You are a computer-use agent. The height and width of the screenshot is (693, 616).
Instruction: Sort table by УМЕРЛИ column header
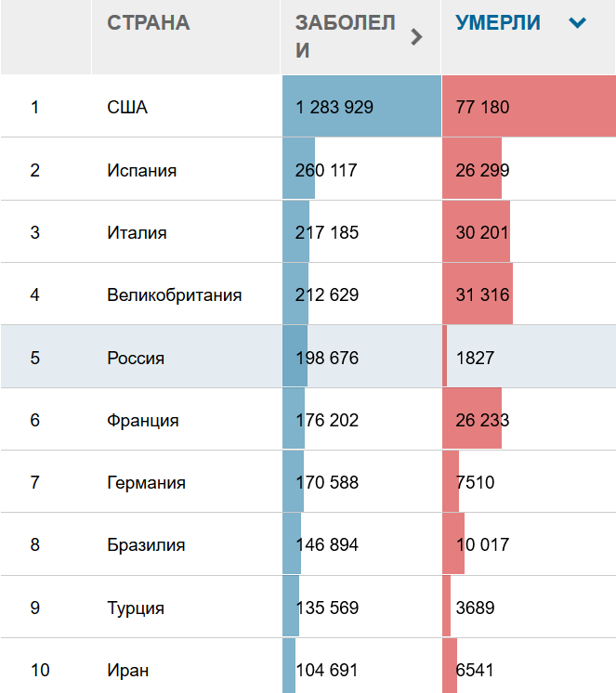click(x=498, y=23)
